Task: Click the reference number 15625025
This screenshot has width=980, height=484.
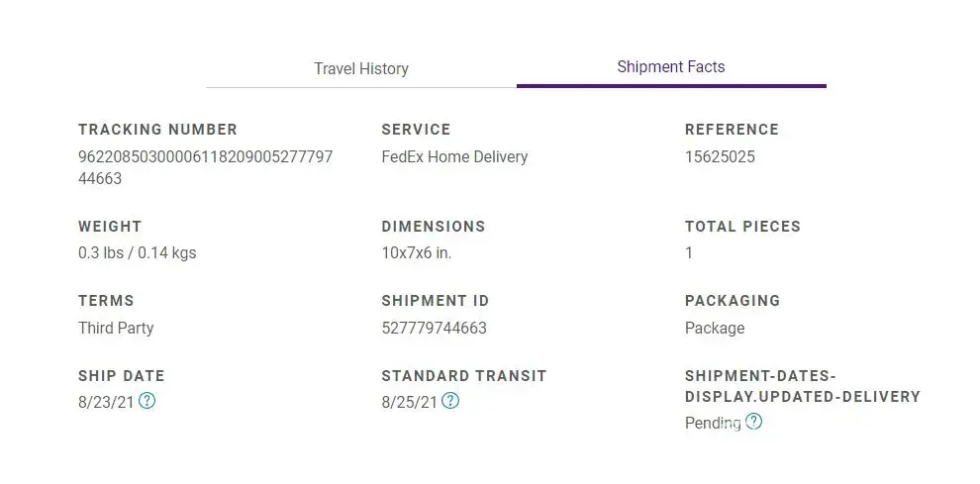Action: pyautogui.click(x=720, y=156)
